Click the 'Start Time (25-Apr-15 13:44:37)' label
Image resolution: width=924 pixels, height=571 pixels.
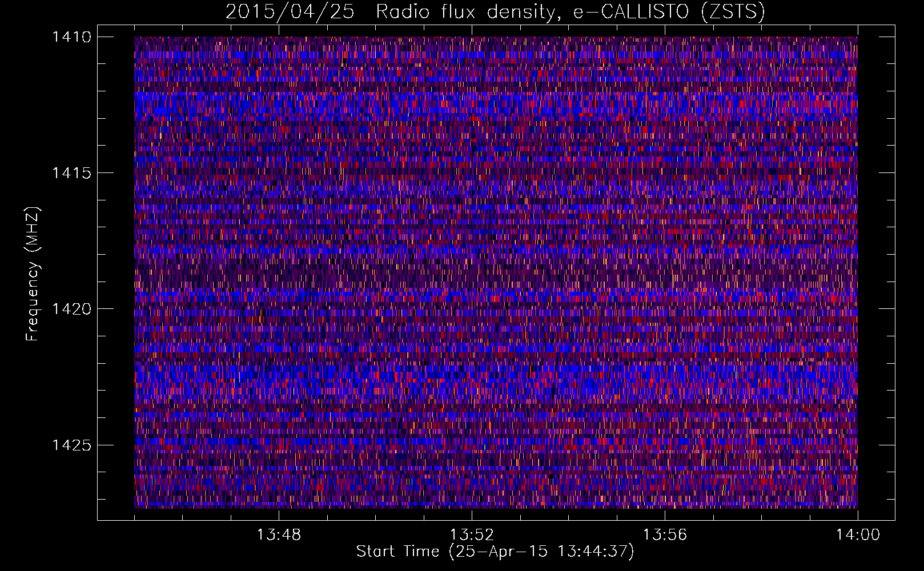pyautogui.click(x=495, y=552)
